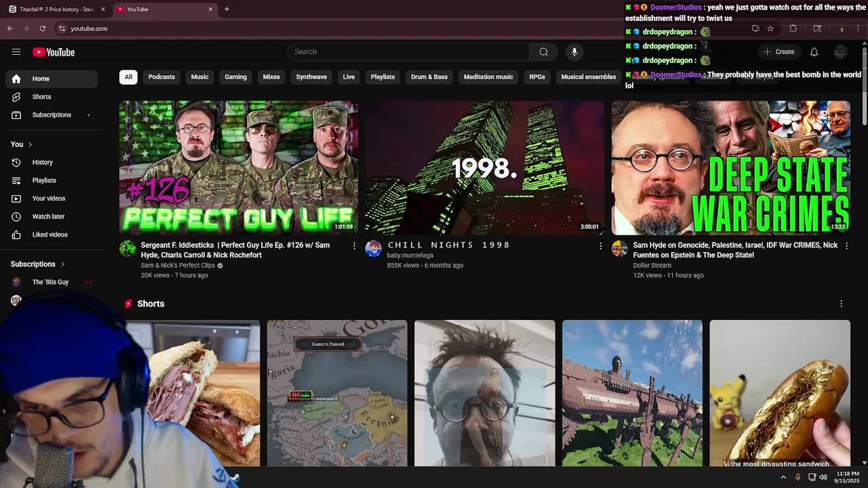Open The '80s Guy subscription channel
The height and width of the screenshot is (488, 868).
(x=52, y=282)
